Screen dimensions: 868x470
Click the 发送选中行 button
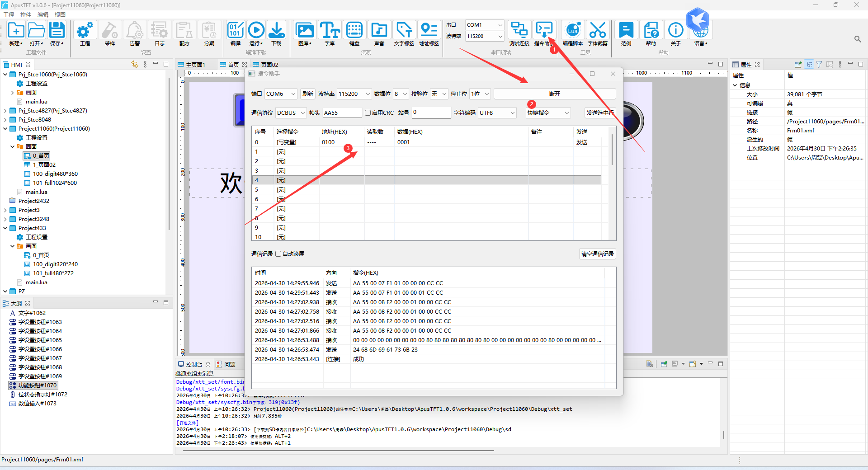pos(600,113)
